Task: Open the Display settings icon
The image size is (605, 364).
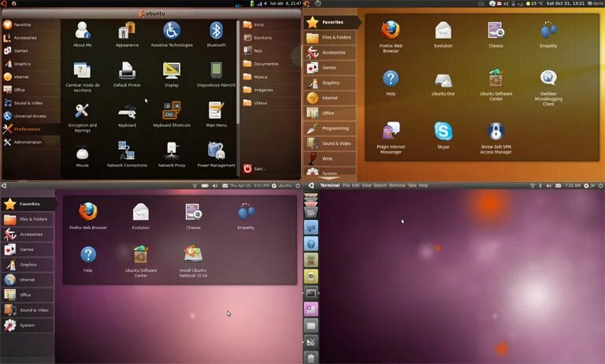Action: point(172,74)
